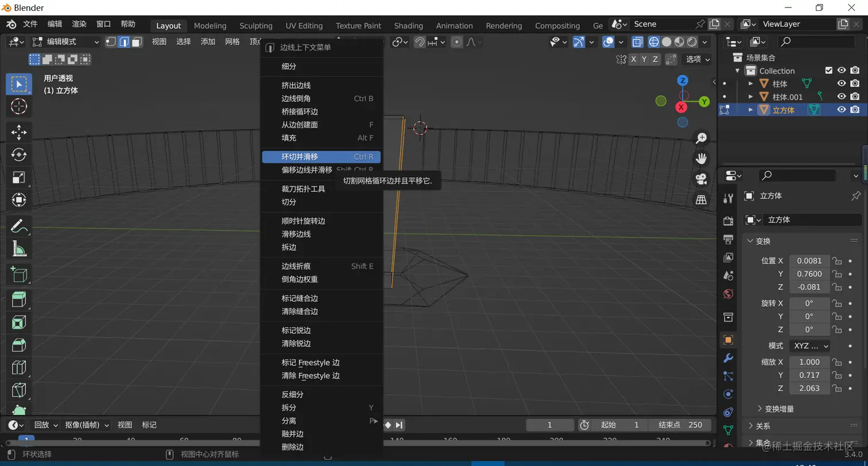Click the current frame field in timeline

549,425
